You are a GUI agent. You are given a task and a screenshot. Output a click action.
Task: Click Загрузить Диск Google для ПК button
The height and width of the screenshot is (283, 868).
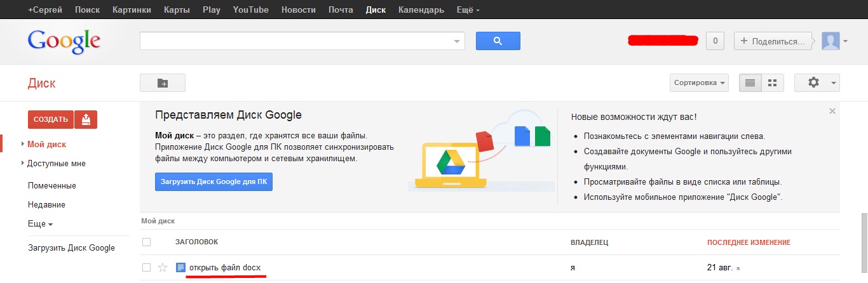(214, 181)
